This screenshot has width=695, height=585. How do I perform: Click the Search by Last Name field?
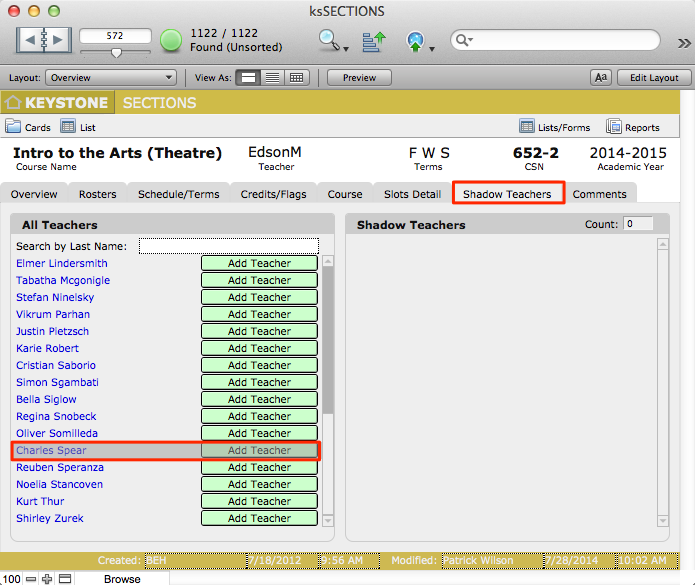click(228, 246)
